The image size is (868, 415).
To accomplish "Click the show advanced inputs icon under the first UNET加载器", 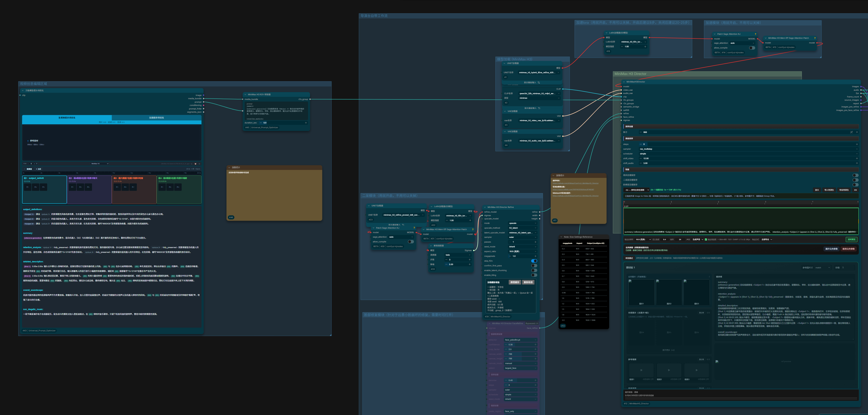I will 539,83.
